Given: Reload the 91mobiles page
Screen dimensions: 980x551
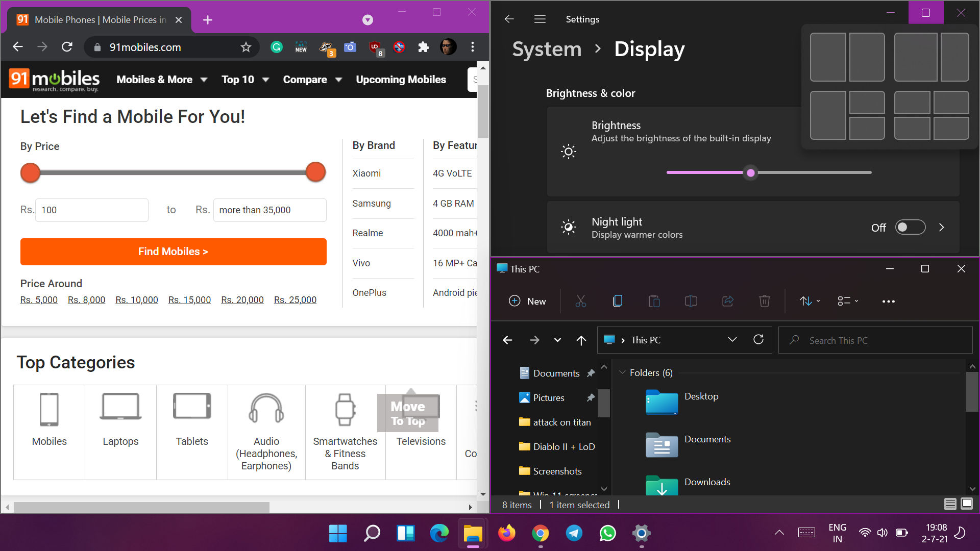Looking at the screenshot, I should point(67,47).
